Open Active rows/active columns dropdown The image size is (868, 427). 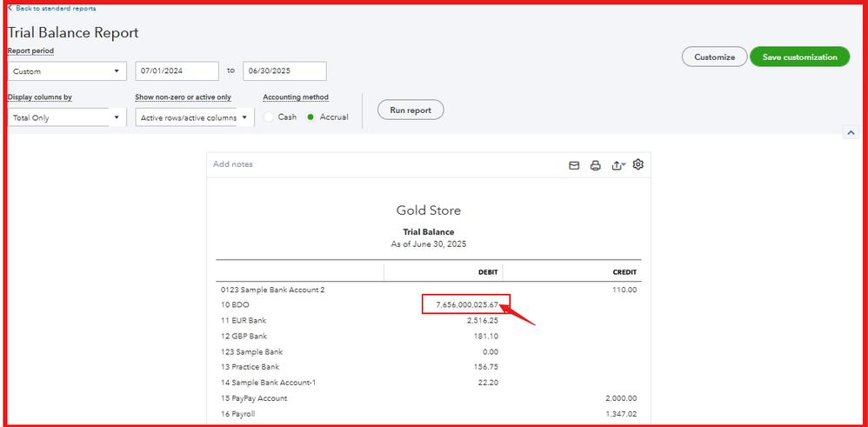(194, 117)
